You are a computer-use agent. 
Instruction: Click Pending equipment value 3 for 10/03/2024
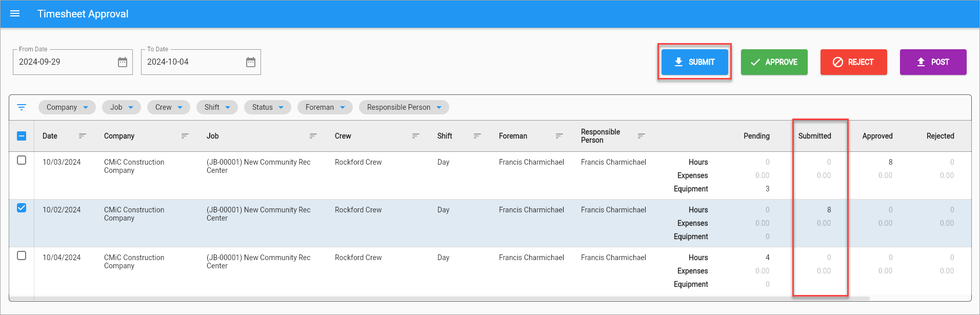(x=768, y=189)
